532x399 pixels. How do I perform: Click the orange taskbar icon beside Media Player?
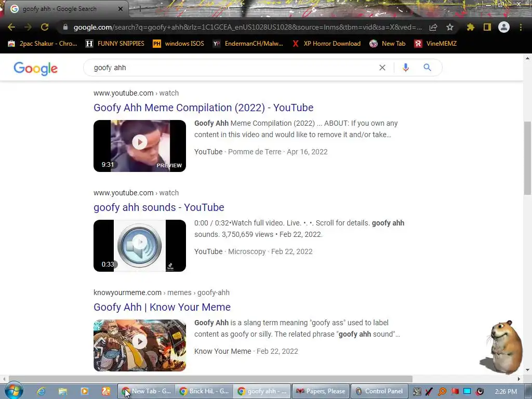(x=106, y=391)
